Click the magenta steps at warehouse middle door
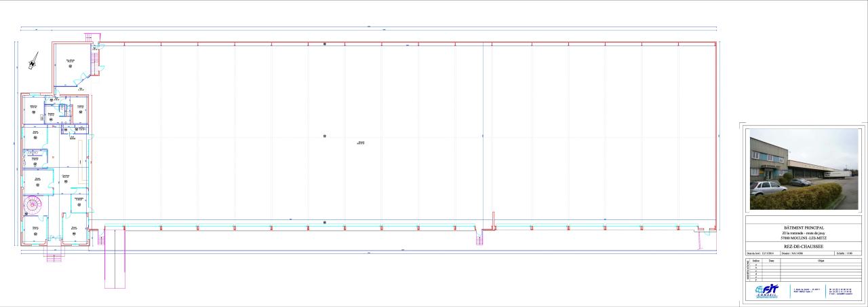This screenshot has height=307, width=868. tap(479, 238)
